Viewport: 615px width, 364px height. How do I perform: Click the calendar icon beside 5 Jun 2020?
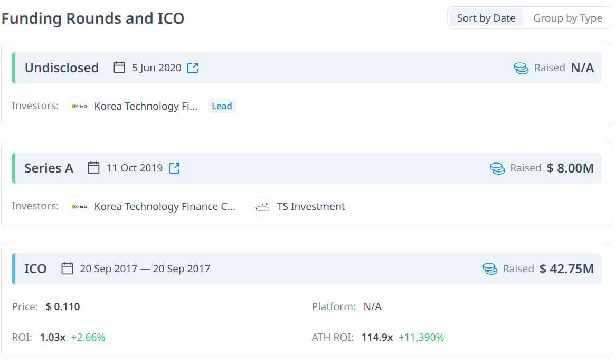click(x=119, y=68)
